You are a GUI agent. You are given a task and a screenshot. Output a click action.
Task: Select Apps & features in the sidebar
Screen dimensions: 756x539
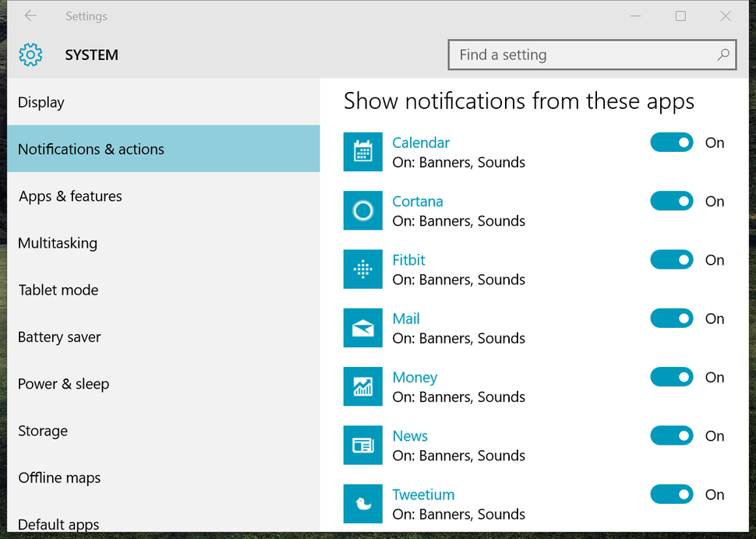[x=69, y=196]
